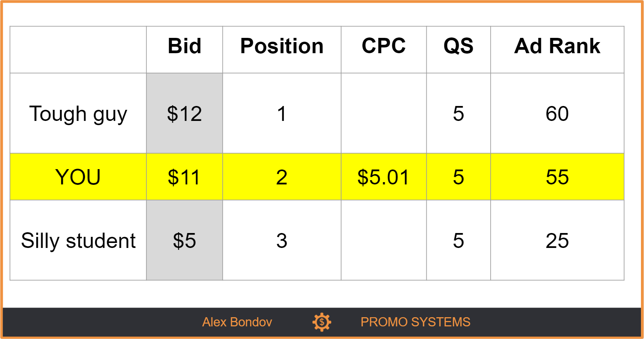Click the CPC column header

[x=384, y=46]
